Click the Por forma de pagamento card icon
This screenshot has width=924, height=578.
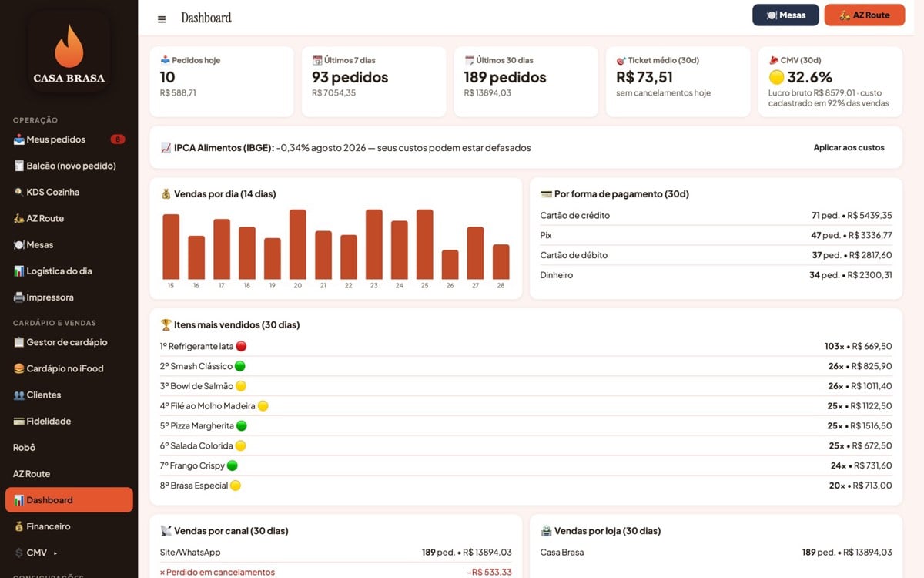pos(546,194)
